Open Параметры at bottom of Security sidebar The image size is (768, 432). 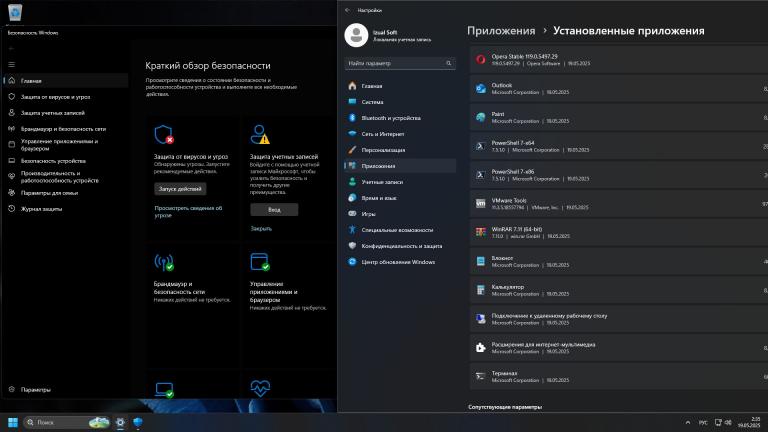pos(66,390)
